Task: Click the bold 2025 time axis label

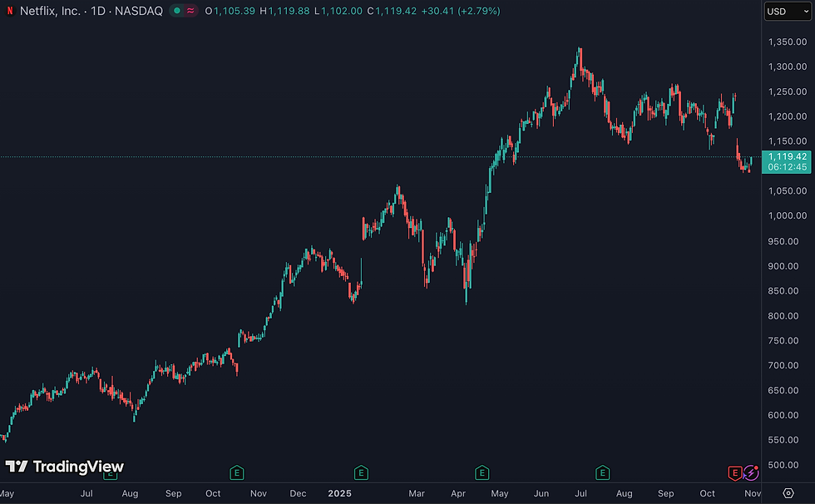Action: point(340,494)
